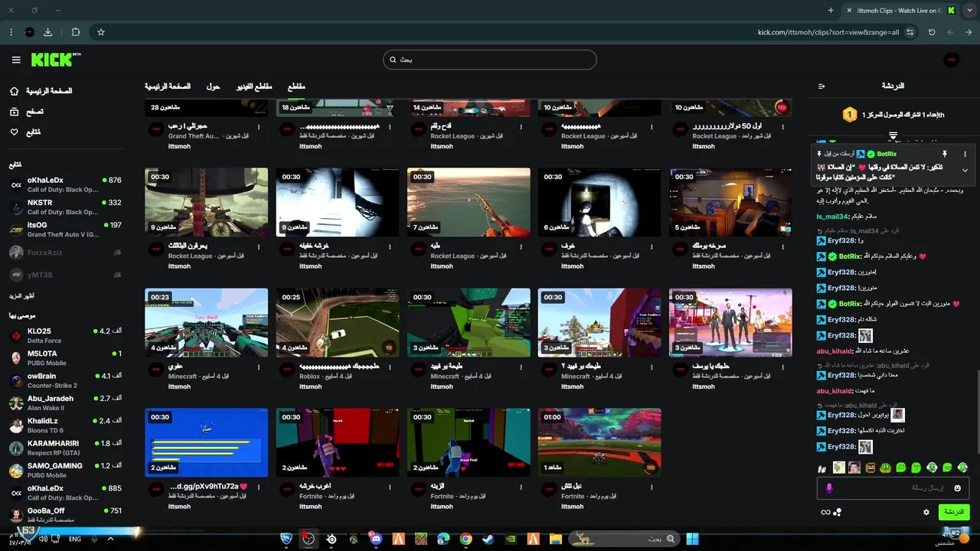Viewport: 980px width, 551px height.
Task: Open Discord from the taskbar
Action: click(375, 539)
